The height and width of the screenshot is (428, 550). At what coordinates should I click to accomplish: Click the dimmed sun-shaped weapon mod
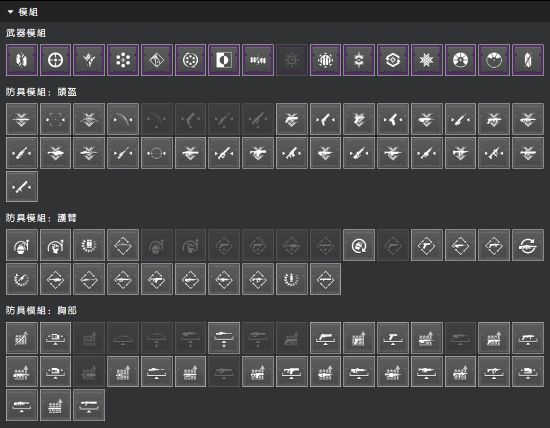291,60
